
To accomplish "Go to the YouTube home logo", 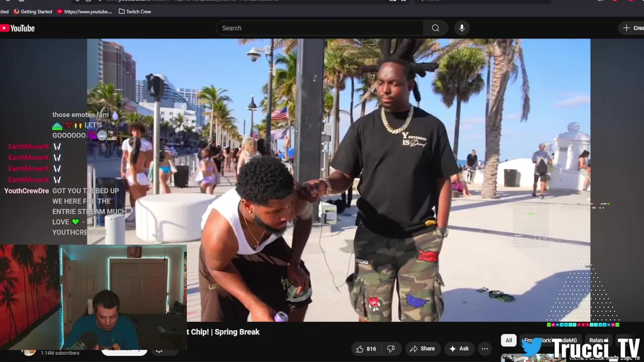I will pos(18,28).
